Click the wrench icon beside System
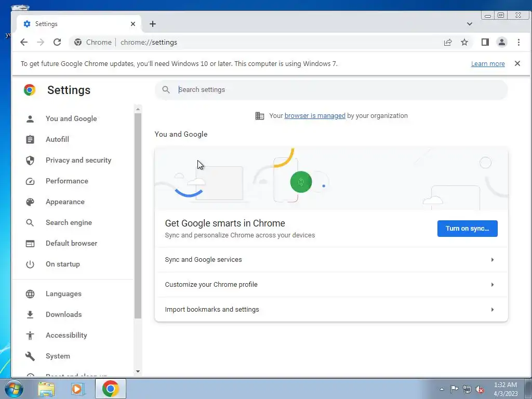Screen dimensions: 532x399 tap(30, 356)
